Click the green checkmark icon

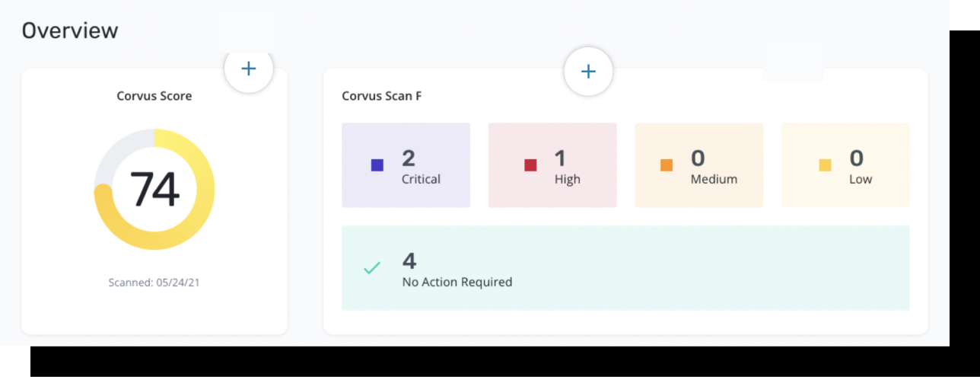[372, 268]
